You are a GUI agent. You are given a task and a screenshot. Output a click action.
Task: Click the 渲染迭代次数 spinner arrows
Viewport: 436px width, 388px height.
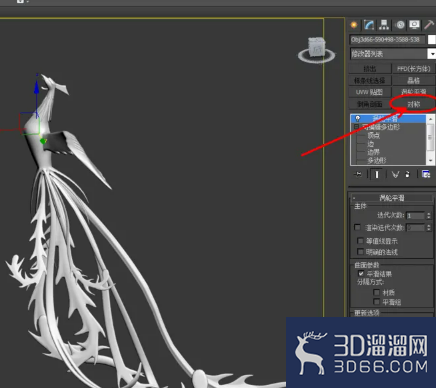click(429, 228)
